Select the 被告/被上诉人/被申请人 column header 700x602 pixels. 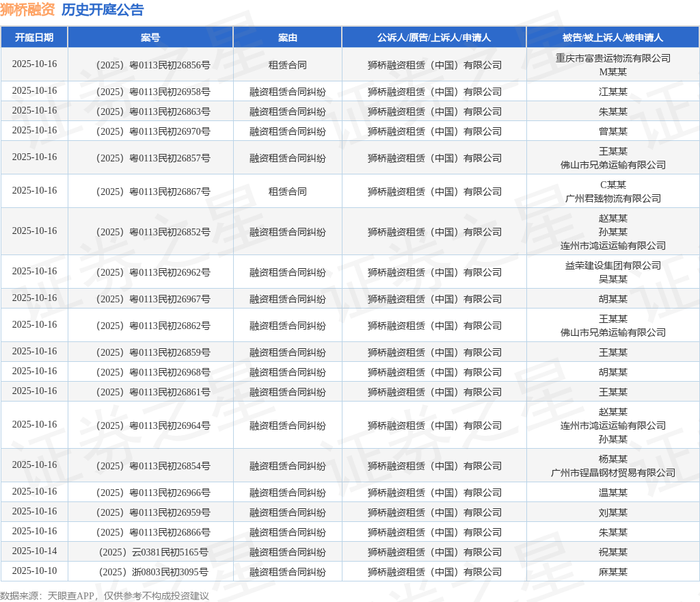(x=613, y=38)
